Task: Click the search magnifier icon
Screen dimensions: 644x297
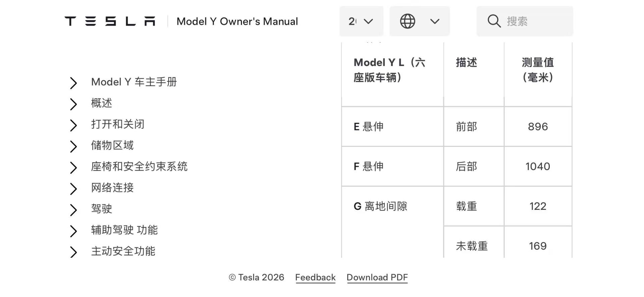Action: tap(494, 21)
